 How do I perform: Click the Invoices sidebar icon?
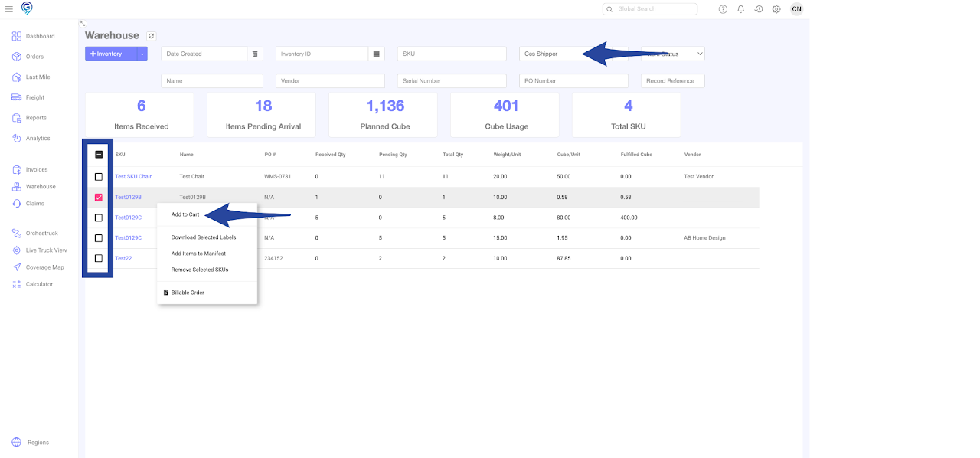click(17, 169)
